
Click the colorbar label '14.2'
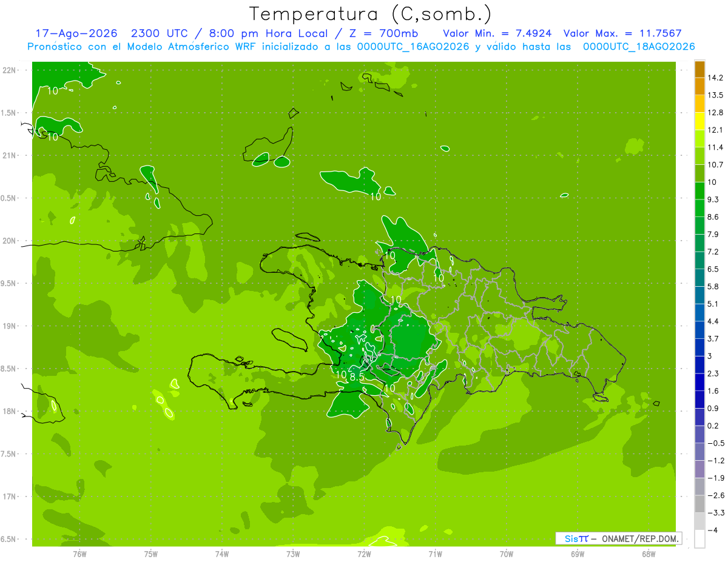click(x=716, y=78)
